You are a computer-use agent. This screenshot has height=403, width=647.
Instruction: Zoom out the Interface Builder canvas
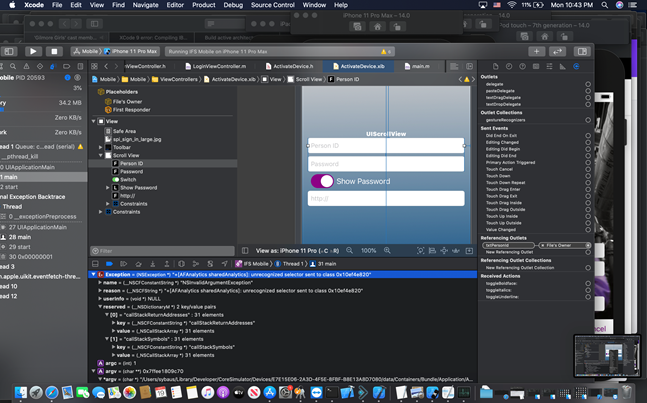349,250
